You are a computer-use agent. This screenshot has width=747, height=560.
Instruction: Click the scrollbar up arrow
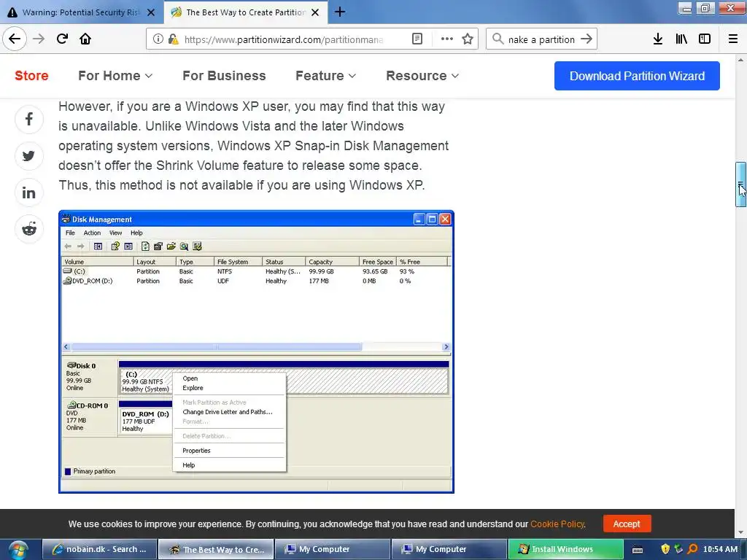click(x=740, y=60)
